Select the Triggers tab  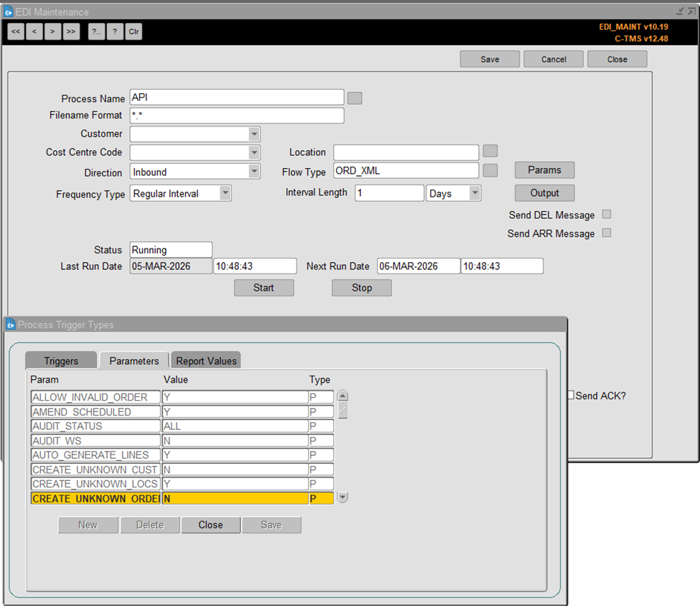click(x=60, y=360)
